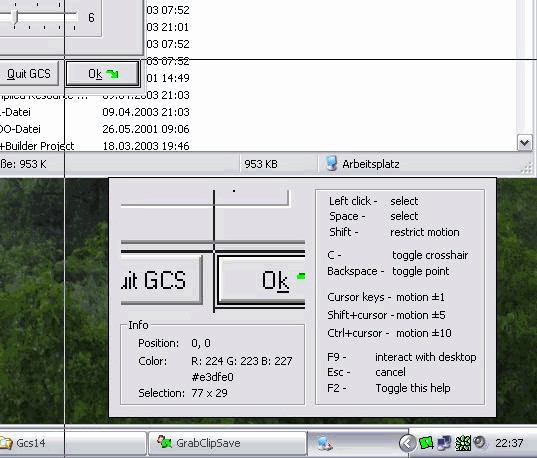The height and width of the screenshot is (458, 537).
Task: Confirm with the Ok button
Action: pyautogui.click(x=102, y=74)
